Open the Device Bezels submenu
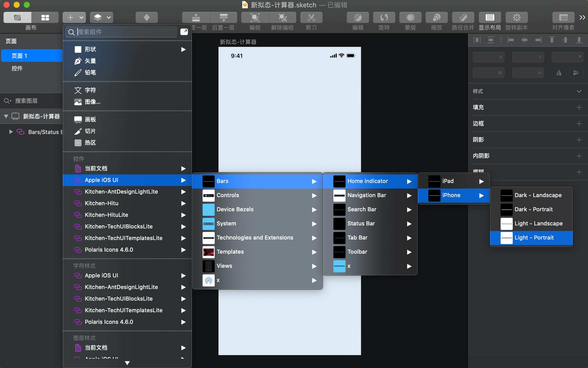588x368 pixels. (257, 209)
